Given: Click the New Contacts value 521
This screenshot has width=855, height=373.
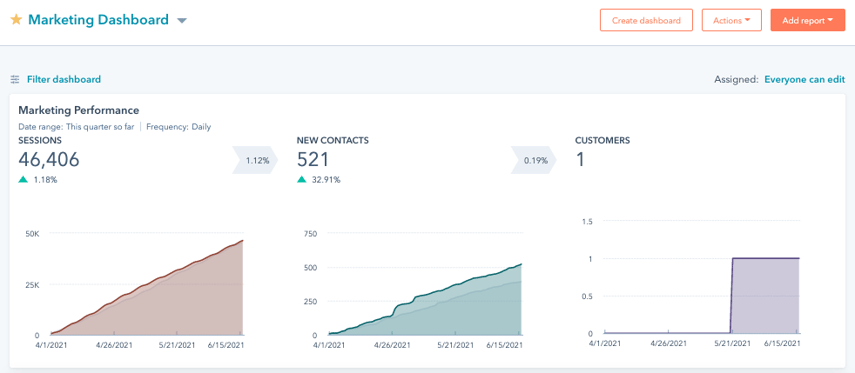Looking at the screenshot, I should point(313,159).
